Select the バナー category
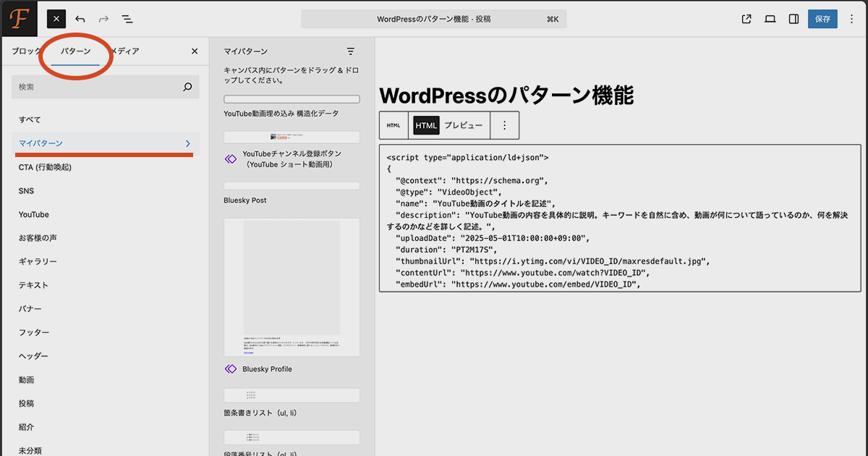This screenshot has width=868, height=456. pyautogui.click(x=106, y=309)
